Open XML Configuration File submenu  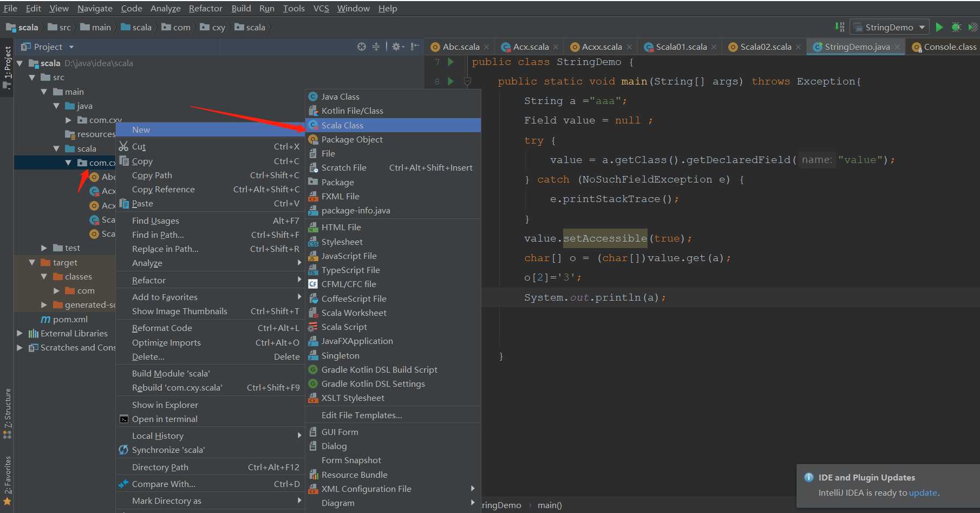click(x=393, y=489)
